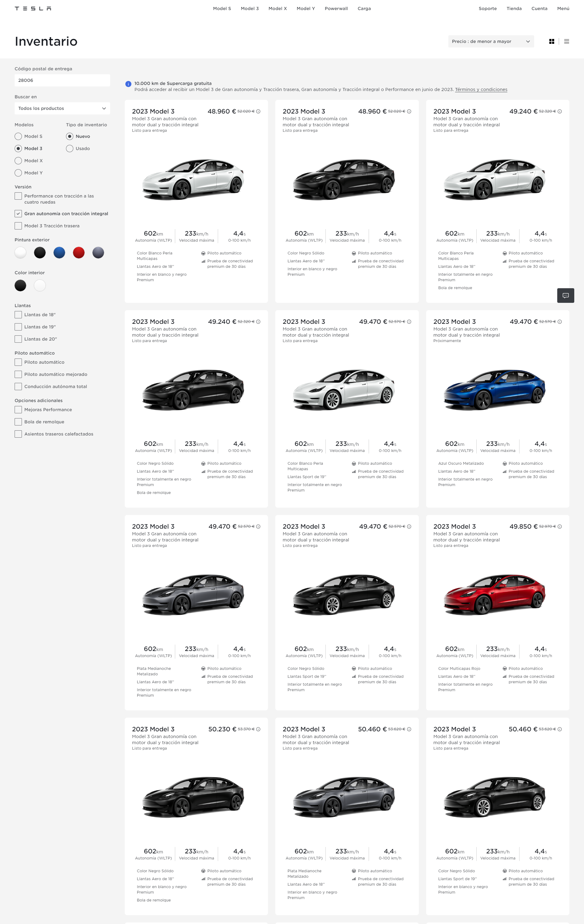Check Llantas de 19" filter
584x924 pixels.
click(x=18, y=327)
